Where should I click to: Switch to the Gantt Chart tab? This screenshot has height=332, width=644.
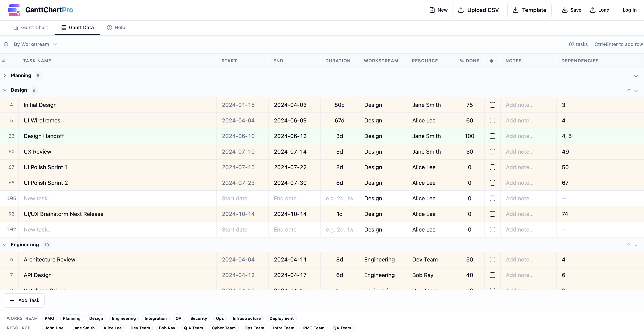point(31,28)
